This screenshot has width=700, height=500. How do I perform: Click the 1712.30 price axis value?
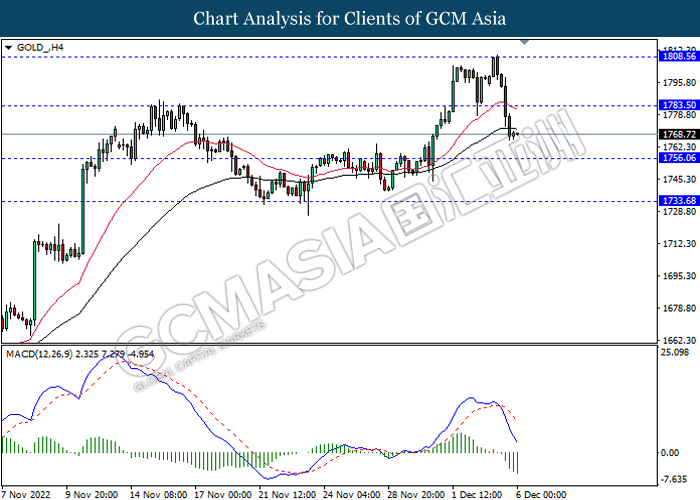pos(680,244)
